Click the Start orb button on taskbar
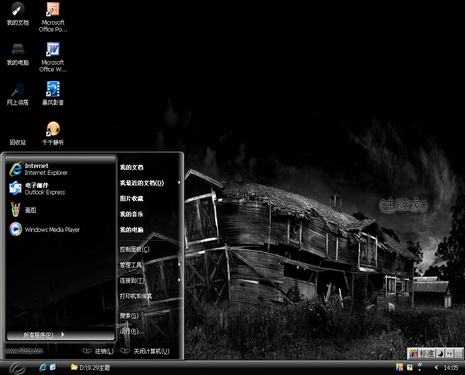The width and height of the screenshot is (465, 375). 17,368
